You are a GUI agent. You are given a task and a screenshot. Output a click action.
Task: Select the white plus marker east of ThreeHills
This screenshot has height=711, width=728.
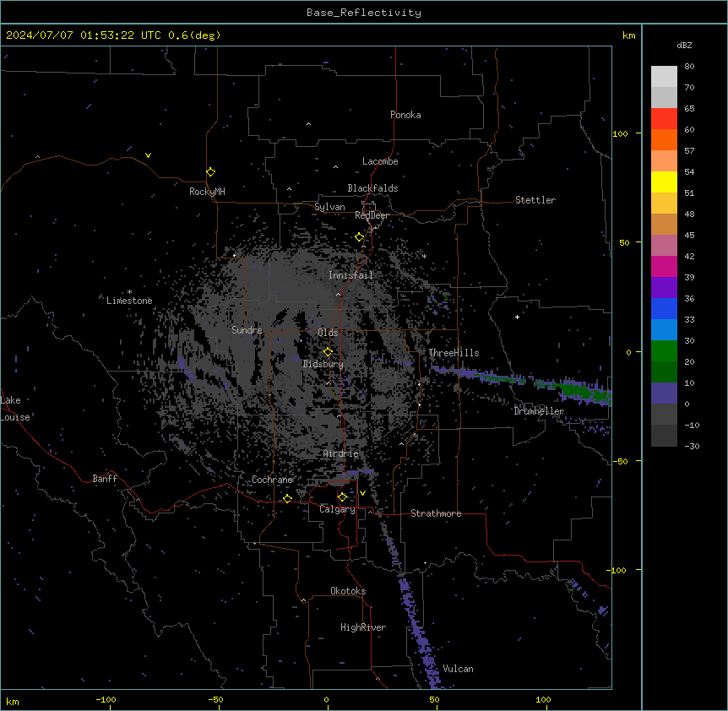(517, 317)
